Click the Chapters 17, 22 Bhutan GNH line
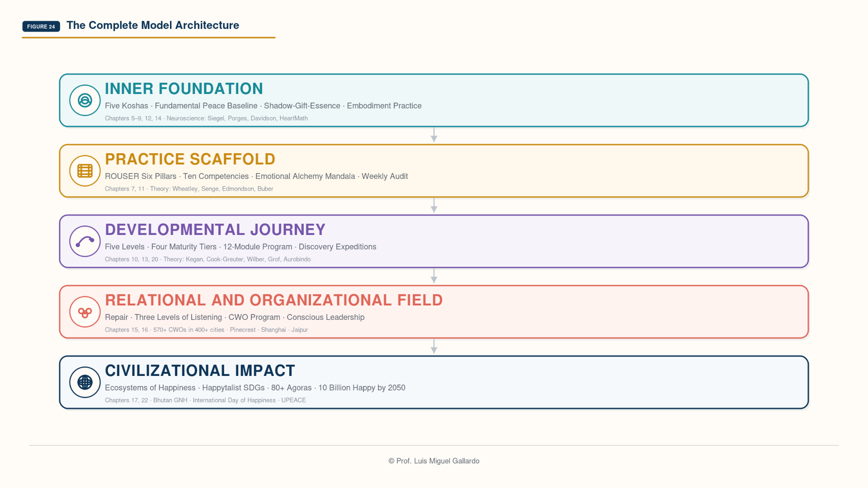This screenshot has height=488, width=868. [205, 400]
